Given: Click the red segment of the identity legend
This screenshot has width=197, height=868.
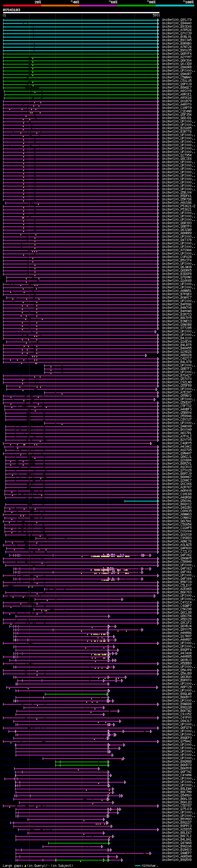Looking at the screenshot, I should 22,6.
